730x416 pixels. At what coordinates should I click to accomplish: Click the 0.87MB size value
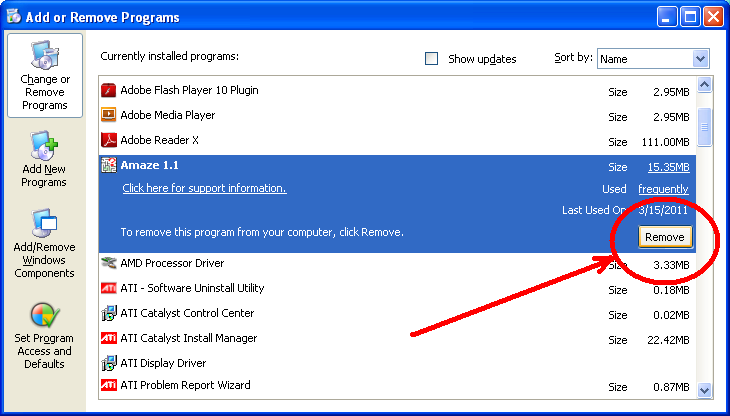coord(671,387)
